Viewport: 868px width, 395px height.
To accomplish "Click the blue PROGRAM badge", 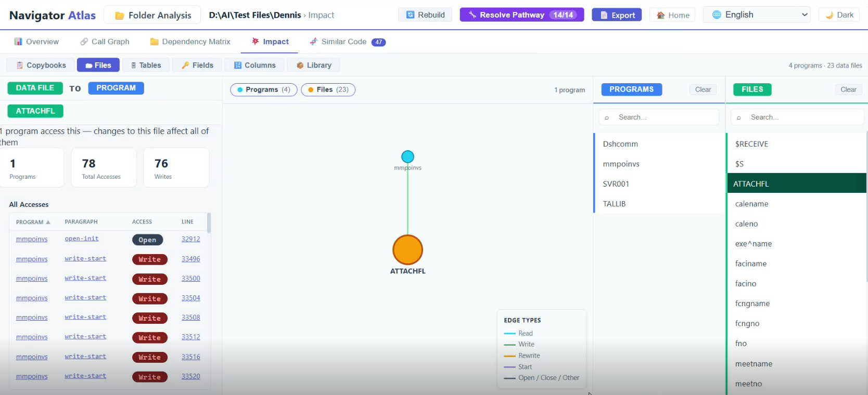I will click(116, 88).
